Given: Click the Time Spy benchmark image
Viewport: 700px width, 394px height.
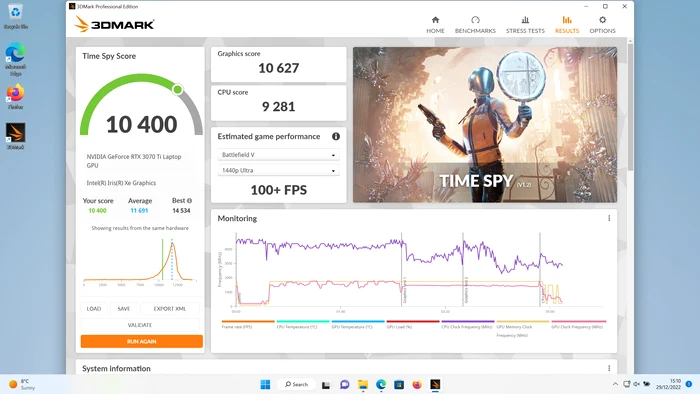Looking at the screenshot, I should (x=485, y=125).
